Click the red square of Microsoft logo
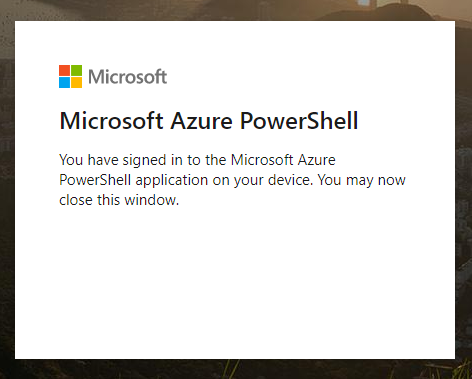Screen dimensions: 472x379 pyautogui.click(x=64, y=70)
